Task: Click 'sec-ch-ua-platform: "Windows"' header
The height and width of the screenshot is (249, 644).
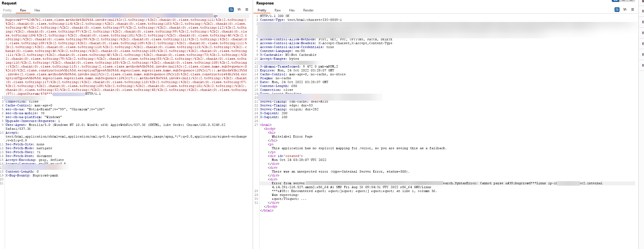Action: point(34,117)
